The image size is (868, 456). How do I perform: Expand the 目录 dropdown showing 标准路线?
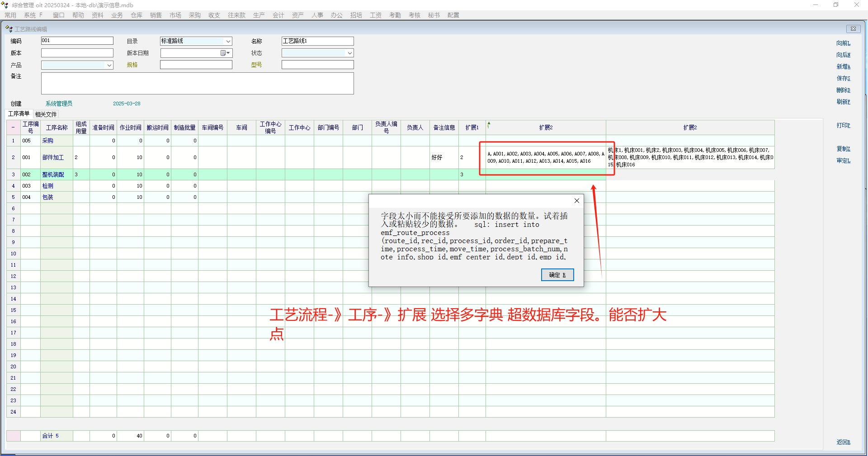228,41
